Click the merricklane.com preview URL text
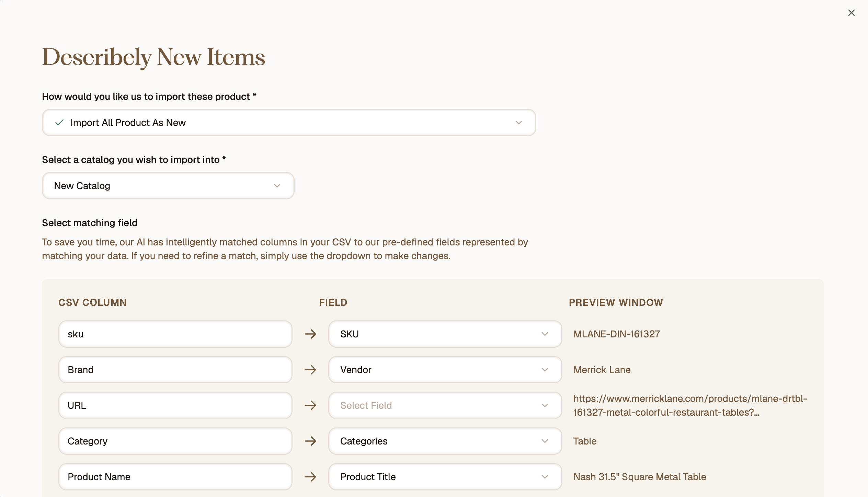The height and width of the screenshot is (497, 868). coord(690,405)
